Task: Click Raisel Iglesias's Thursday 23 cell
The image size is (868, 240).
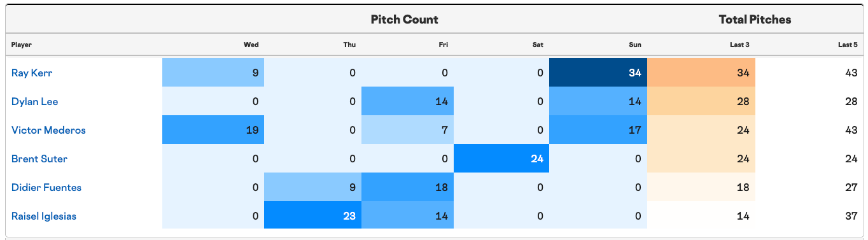Action: tap(312, 216)
